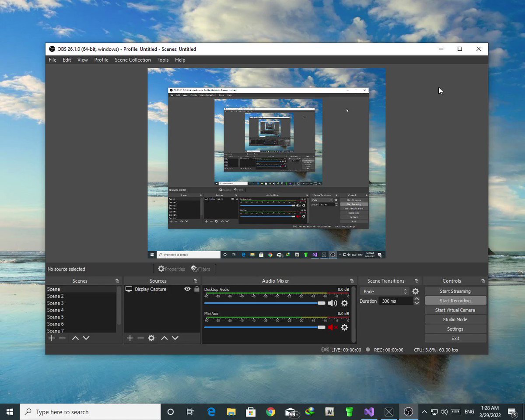Remove selected source with minus icon
Image resolution: width=525 pixels, height=420 pixels.
point(140,338)
